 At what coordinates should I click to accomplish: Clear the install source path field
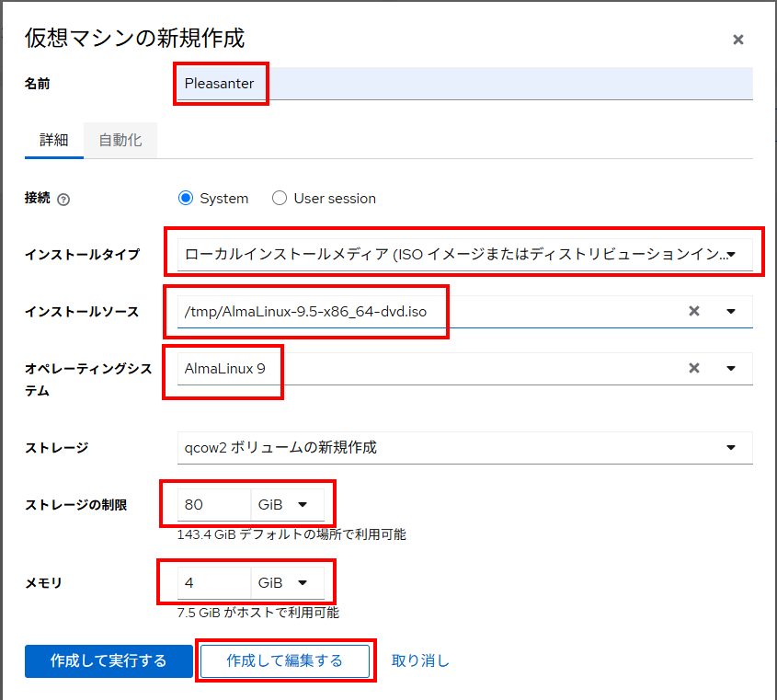click(694, 311)
